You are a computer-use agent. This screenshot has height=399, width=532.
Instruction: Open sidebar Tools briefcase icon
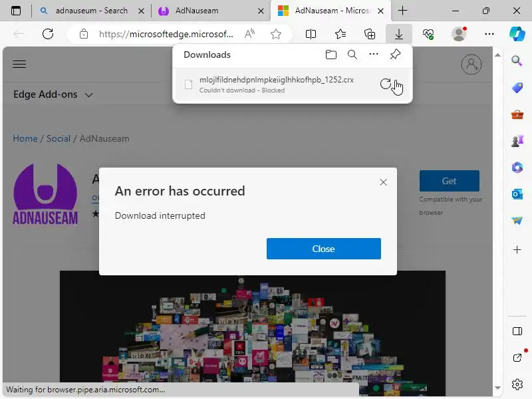[517, 114]
